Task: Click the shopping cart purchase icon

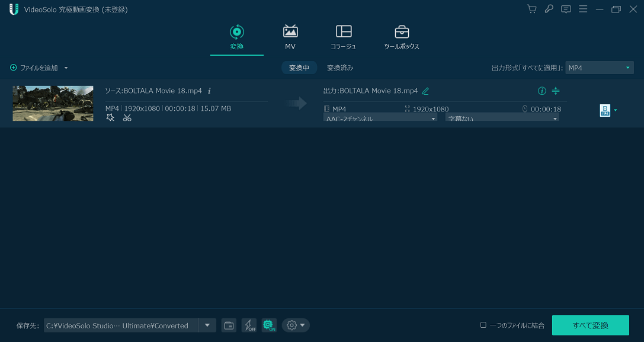Action: click(531, 9)
